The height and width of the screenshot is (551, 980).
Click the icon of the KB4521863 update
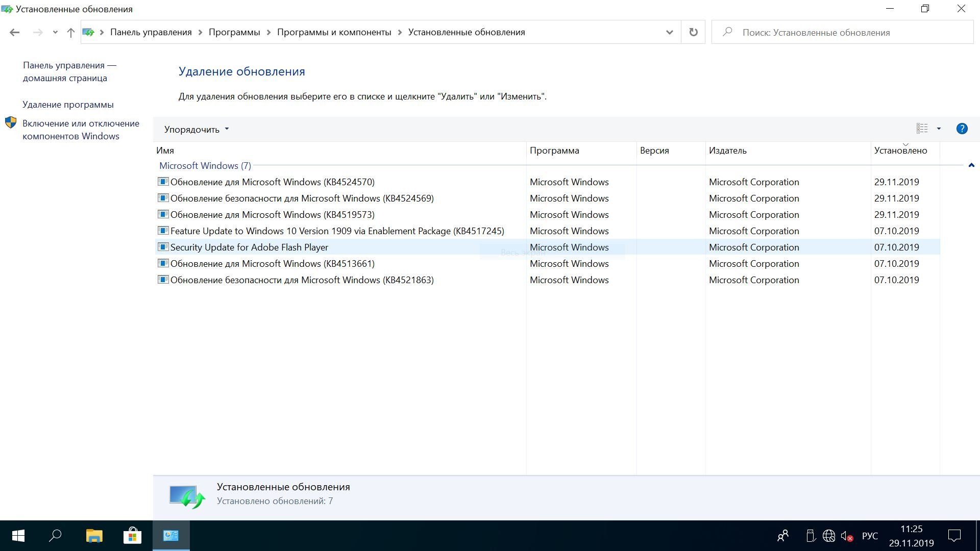point(163,280)
